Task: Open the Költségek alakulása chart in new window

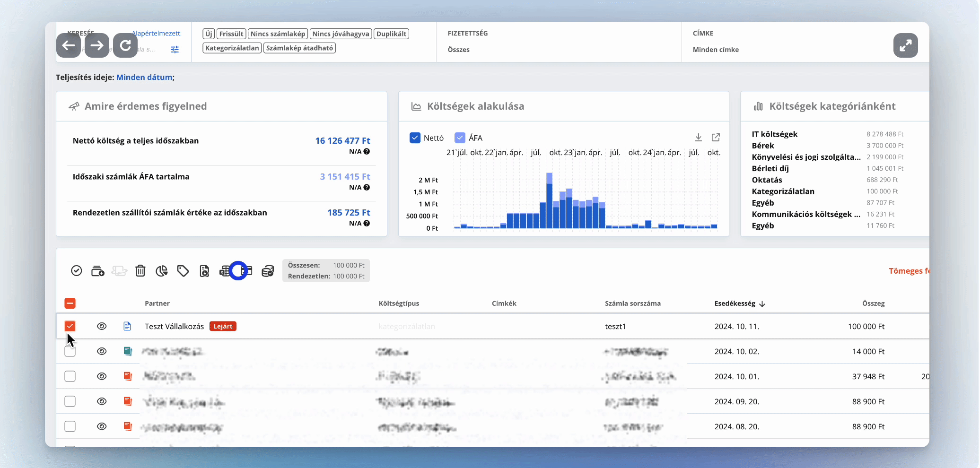Action: (x=716, y=137)
